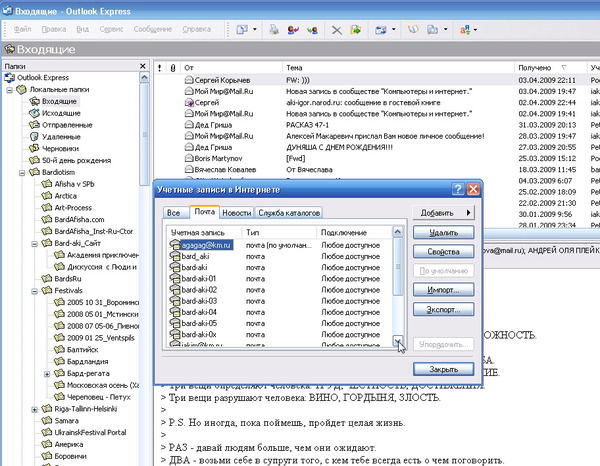Viewport: 600px width, 466px height.
Task: Open the Create Message dropdown arrow
Action: pos(255,29)
